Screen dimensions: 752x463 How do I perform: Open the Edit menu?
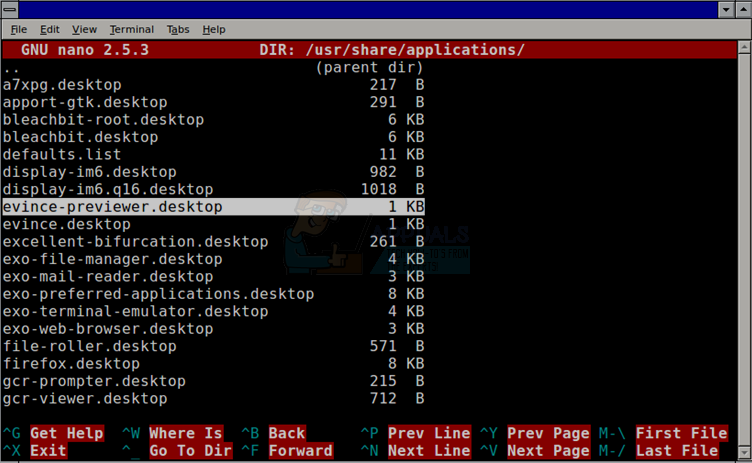coord(49,30)
